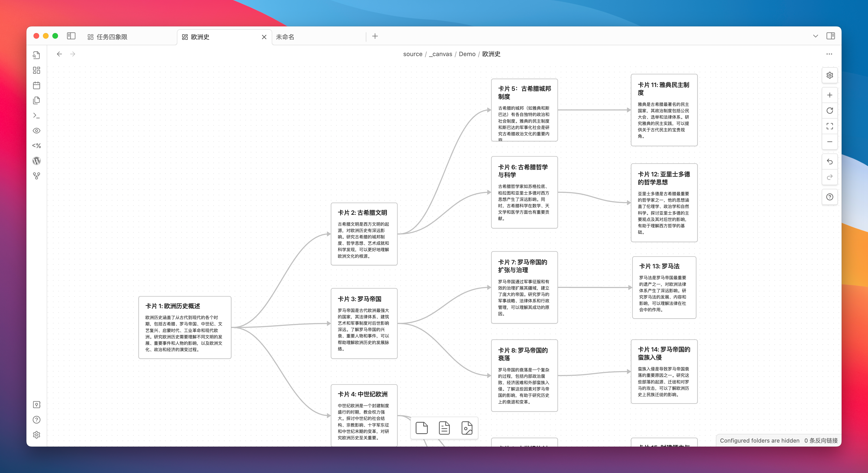Open the vault switcher icon
868x473 pixels.
point(36,405)
